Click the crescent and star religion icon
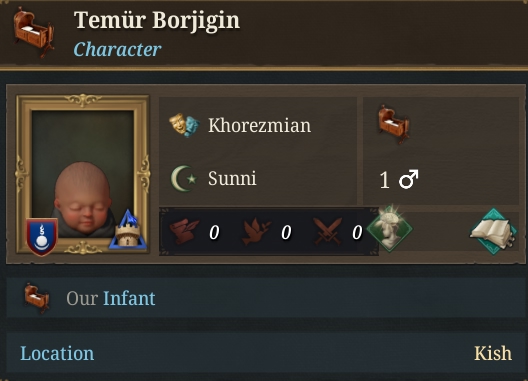This screenshot has height=381, width=528. pyautogui.click(x=184, y=179)
